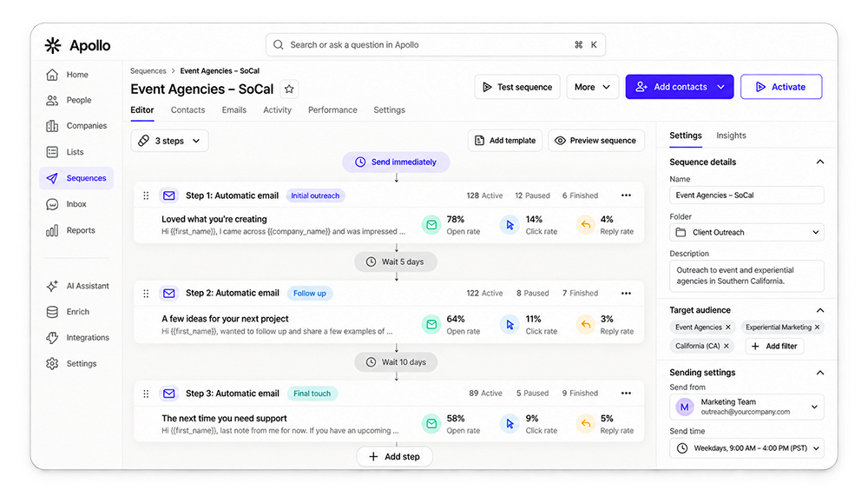Click the search magnifier icon
This screenshot has height=490, width=868.
click(x=279, y=45)
